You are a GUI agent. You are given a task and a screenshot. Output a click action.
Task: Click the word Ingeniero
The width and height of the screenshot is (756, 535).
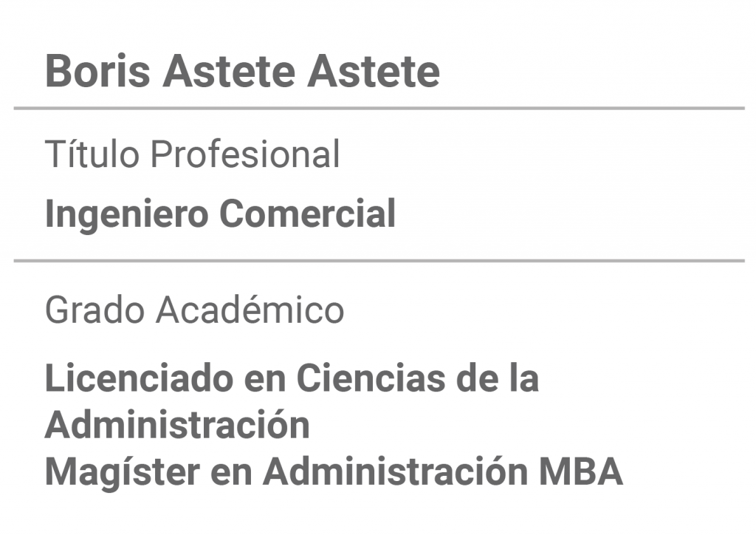tap(126, 214)
